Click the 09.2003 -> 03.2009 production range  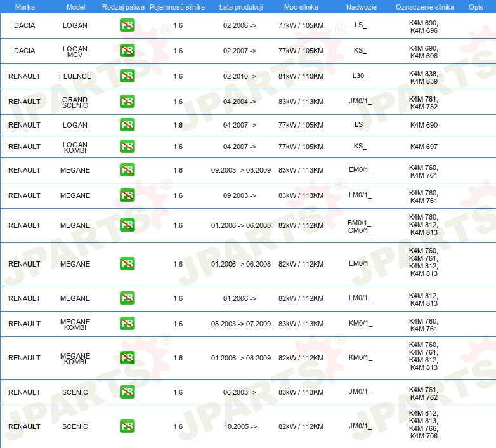(241, 170)
